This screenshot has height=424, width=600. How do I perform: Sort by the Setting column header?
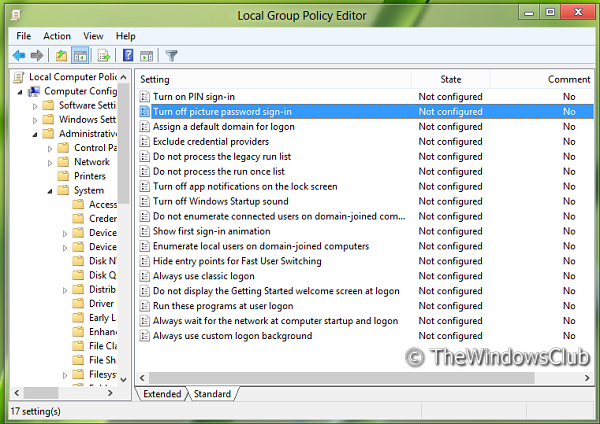click(274, 79)
